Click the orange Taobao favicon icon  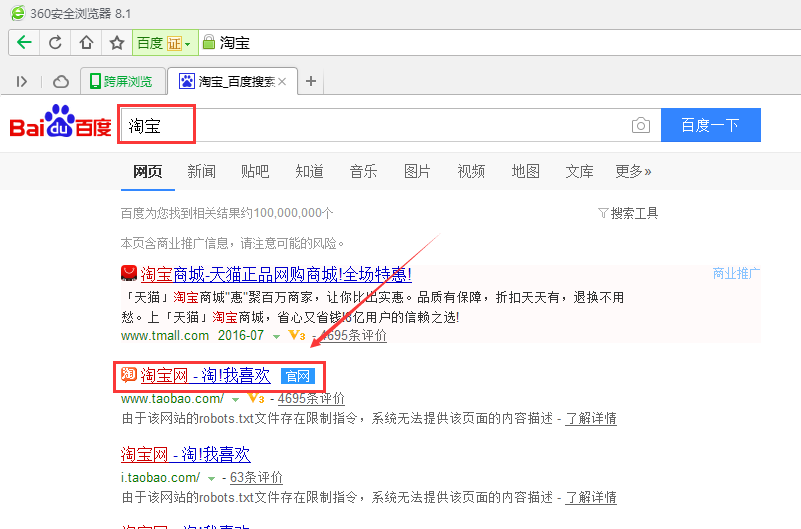(129, 375)
